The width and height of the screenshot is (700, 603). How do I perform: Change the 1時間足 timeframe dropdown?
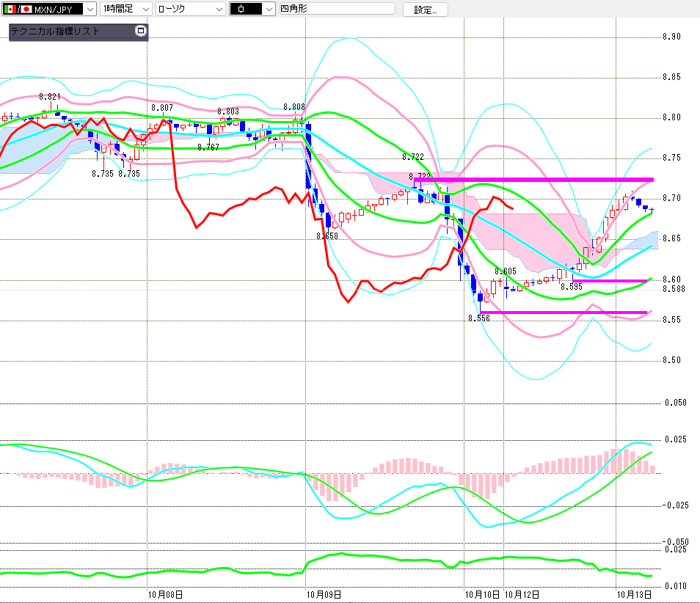coord(126,9)
